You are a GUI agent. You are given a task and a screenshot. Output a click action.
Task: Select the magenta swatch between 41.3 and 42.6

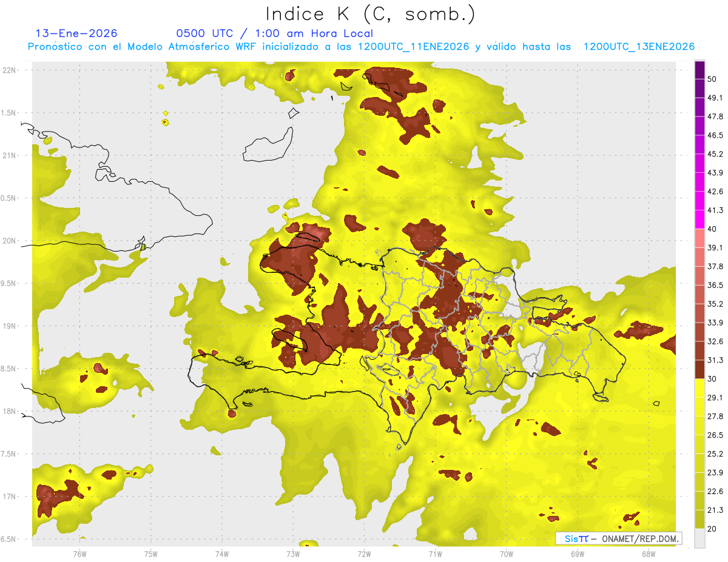(700, 201)
